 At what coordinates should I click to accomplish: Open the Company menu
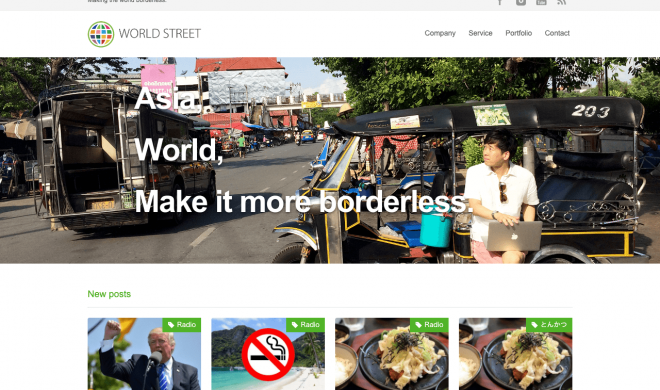(x=440, y=33)
